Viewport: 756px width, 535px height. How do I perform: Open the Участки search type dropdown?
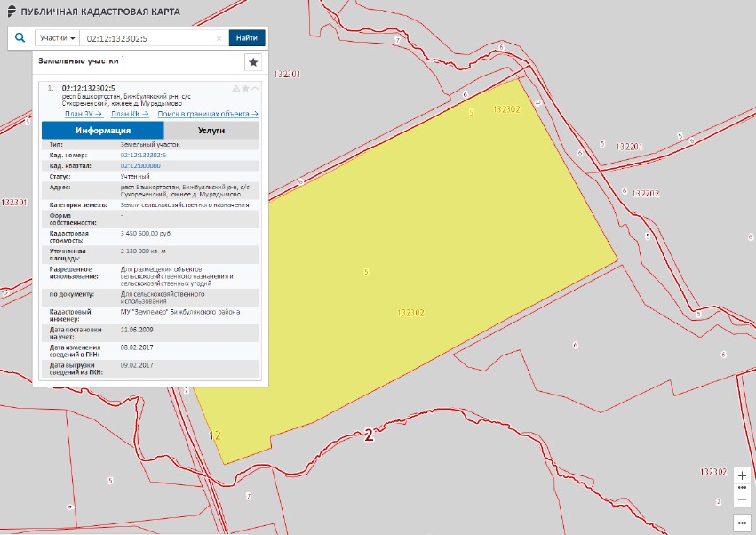click(57, 38)
